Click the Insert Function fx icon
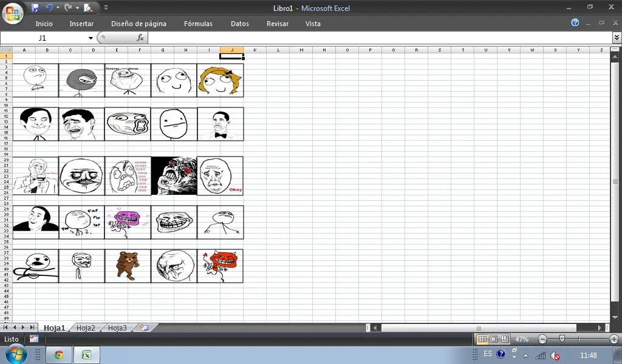Screen dimensions: 622x364 tap(140, 38)
